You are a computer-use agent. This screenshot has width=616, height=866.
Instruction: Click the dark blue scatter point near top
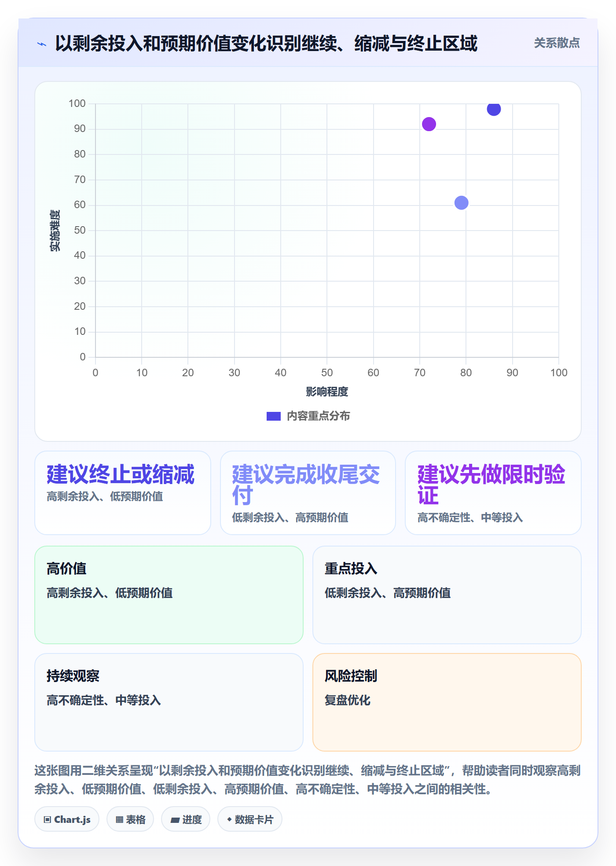pos(494,109)
